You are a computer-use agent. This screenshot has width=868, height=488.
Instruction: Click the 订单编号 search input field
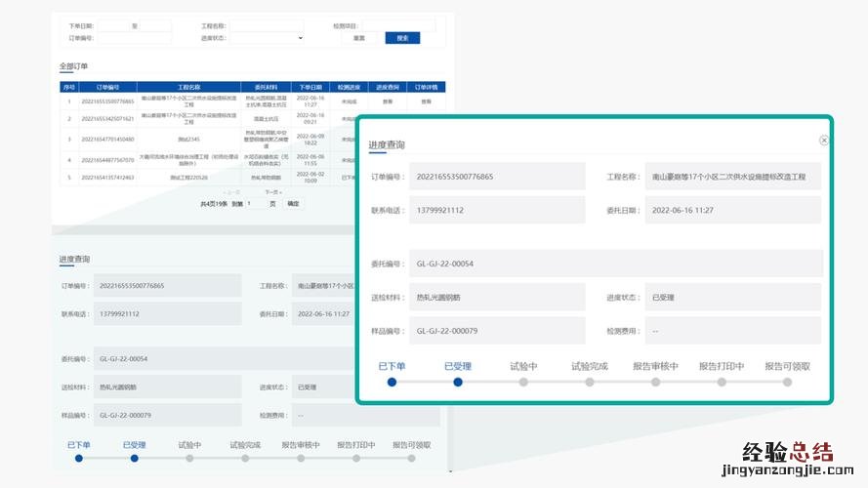click(134, 38)
